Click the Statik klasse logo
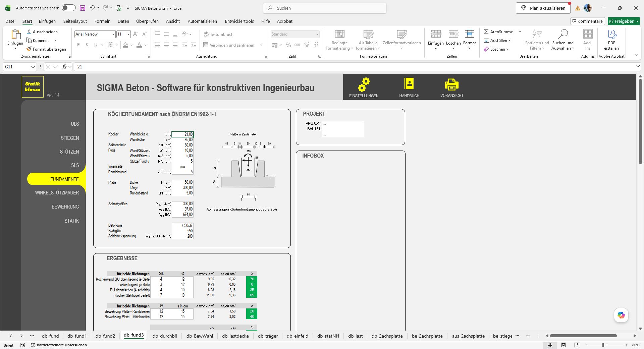Image resolution: width=644 pixels, height=349 pixels. tap(33, 87)
